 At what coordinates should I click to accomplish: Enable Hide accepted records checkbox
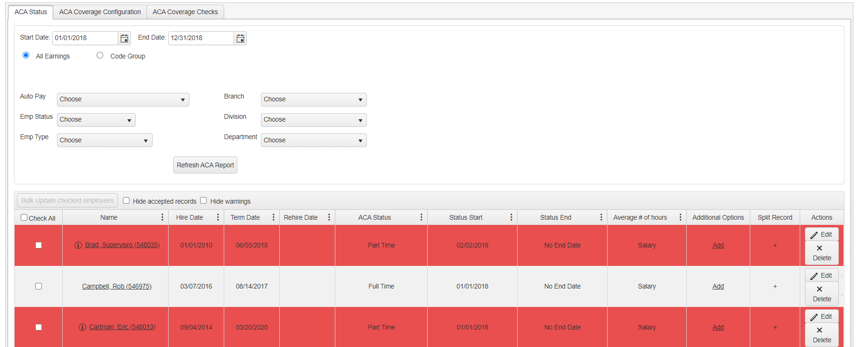click(126, 200)
